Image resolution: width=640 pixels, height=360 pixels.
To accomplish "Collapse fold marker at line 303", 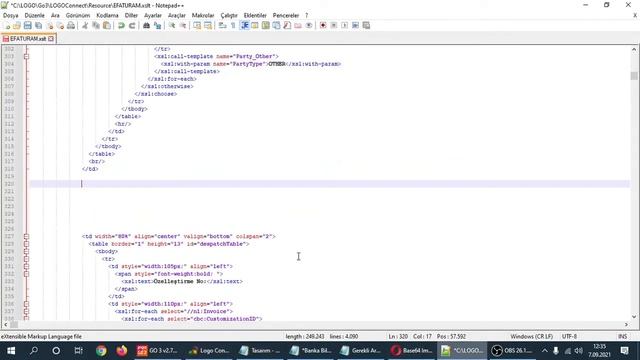I will (x=27, y=56).
